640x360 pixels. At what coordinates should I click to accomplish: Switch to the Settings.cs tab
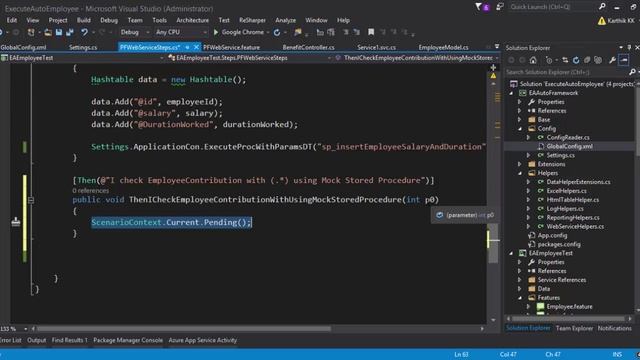click(83, 47)
